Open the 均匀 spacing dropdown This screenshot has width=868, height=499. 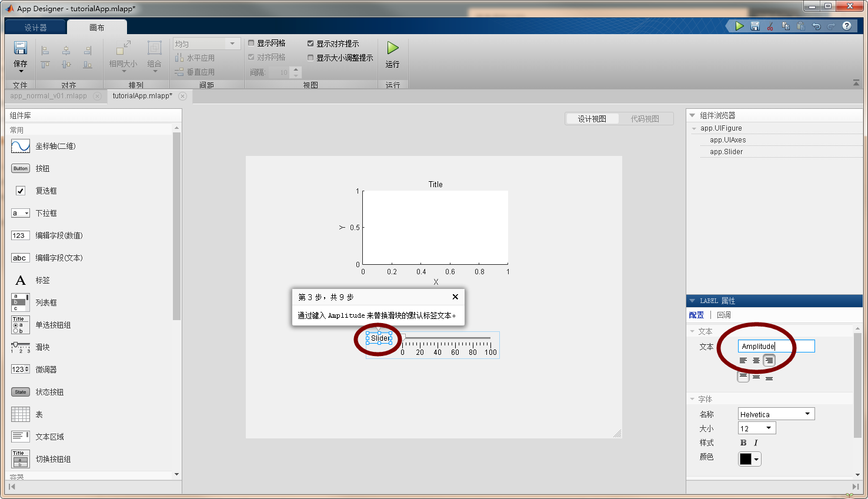tap(232, 43)
